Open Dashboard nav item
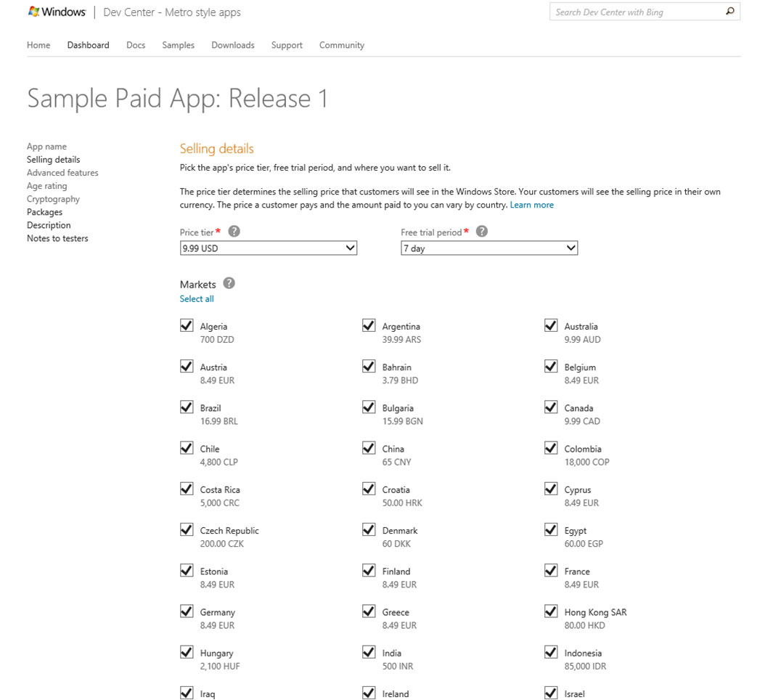 89,45
